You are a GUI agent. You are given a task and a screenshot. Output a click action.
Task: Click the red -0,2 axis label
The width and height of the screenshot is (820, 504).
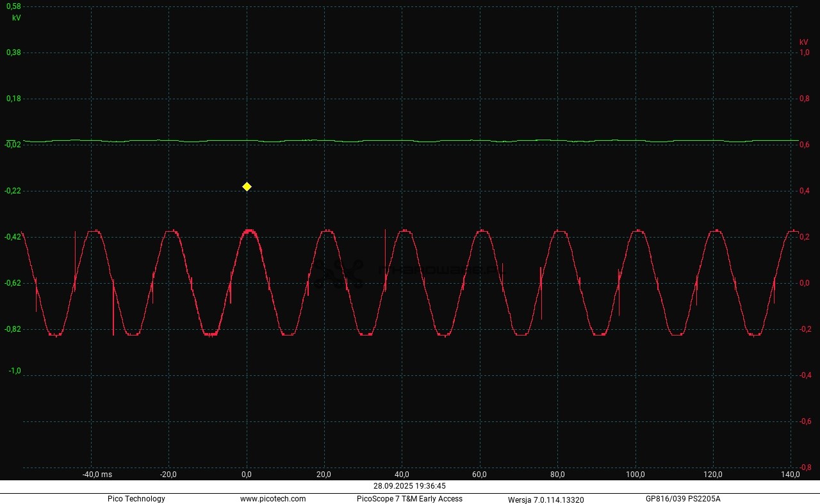[805, 329]
